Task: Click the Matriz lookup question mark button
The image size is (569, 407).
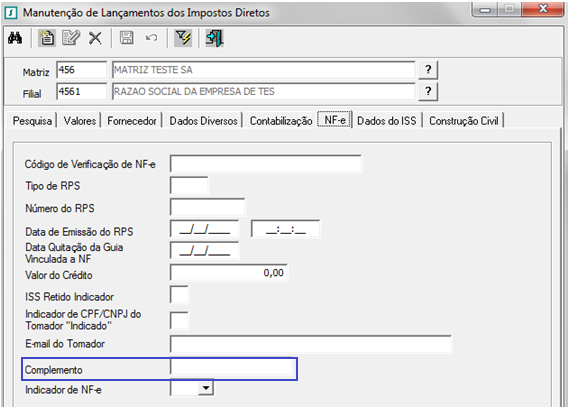Action: point(428,70)
